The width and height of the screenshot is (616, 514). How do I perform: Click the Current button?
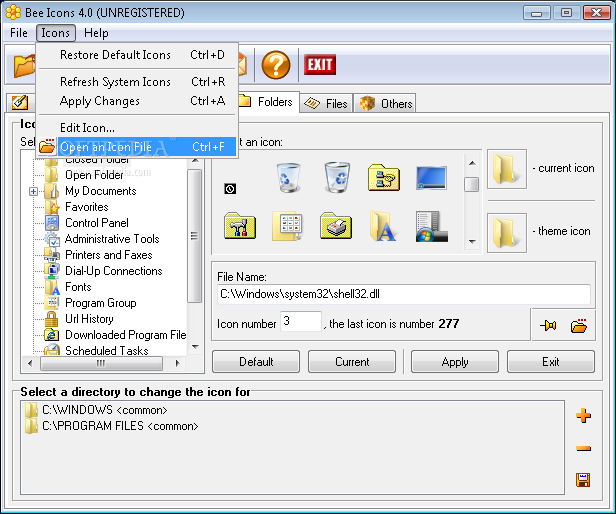352,362
